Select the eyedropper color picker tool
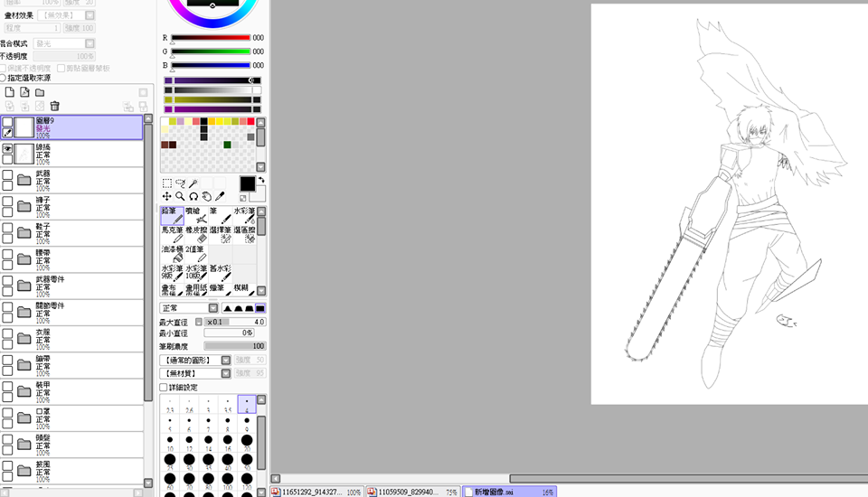 click(x=220, y=196)
